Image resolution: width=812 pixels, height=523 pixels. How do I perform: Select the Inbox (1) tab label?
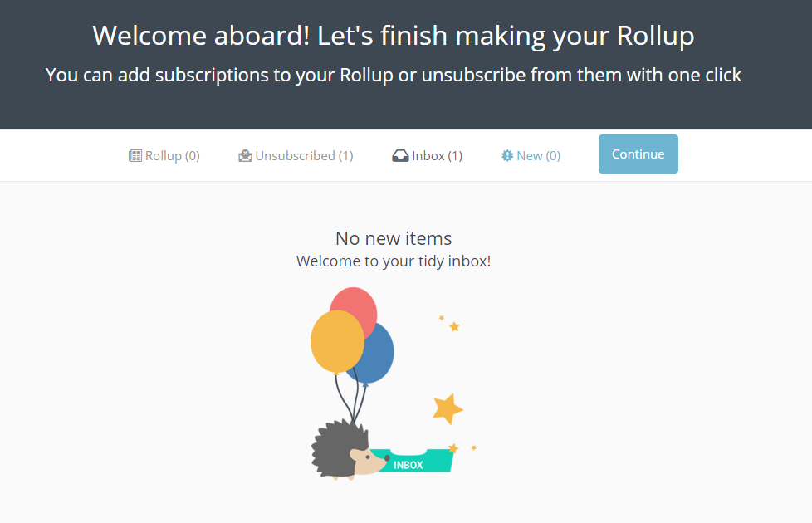(437, 156)
